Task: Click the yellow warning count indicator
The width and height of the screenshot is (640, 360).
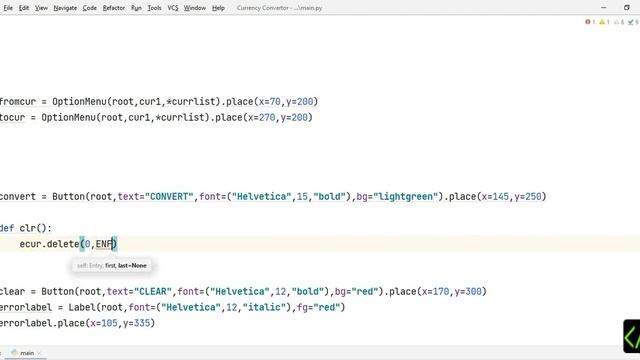Action: [x=604, y=22]
